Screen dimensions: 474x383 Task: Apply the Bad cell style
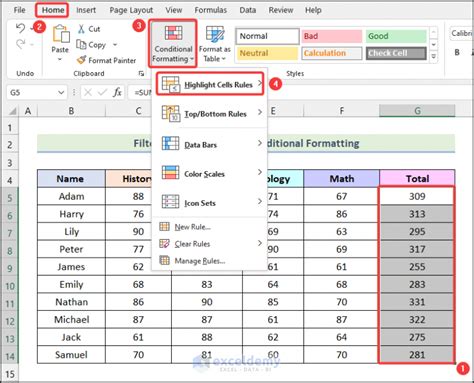(331, 36)
